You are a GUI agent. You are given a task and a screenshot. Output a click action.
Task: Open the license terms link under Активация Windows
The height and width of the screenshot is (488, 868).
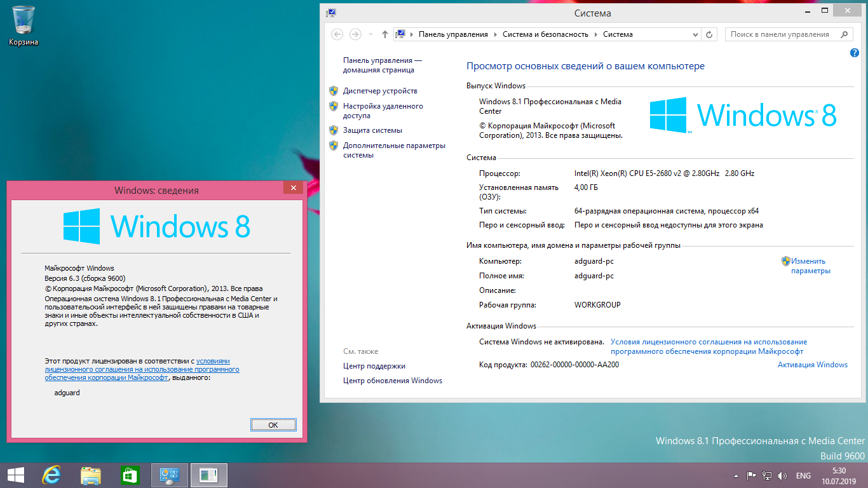click(x=709, y=346)
